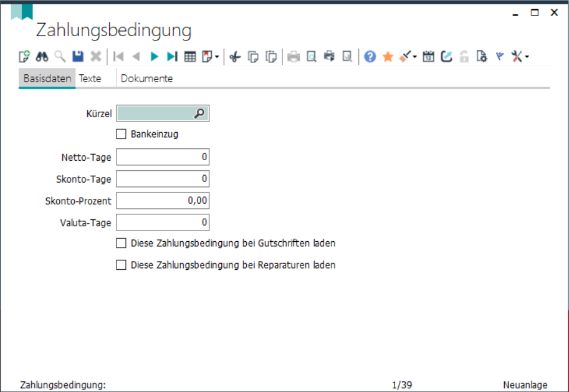569x392 pixels.
Task: Maximize the Zahlungsbedingung window
Action: tap(535, 12)
